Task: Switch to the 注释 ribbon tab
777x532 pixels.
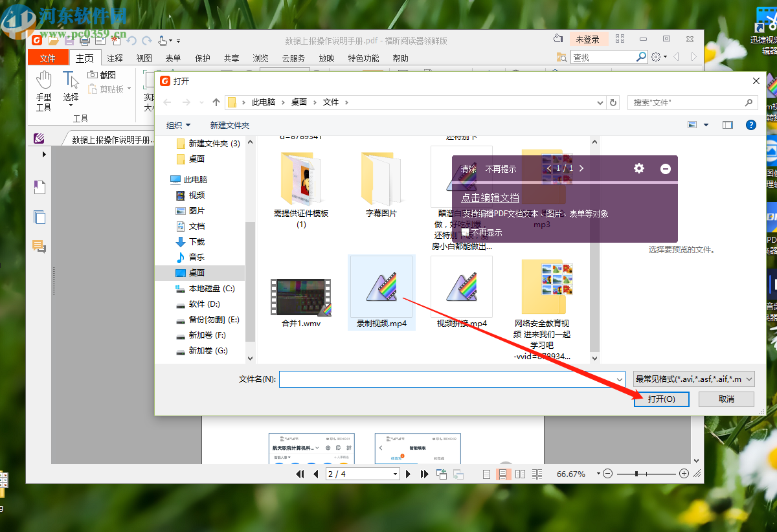Action: tap(115, 58)
